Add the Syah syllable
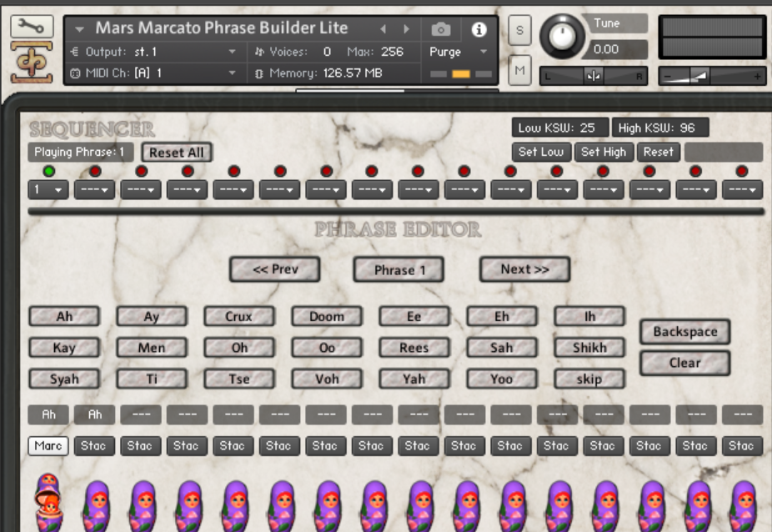Screen dimensions: 772x532 tap(64, 379)
